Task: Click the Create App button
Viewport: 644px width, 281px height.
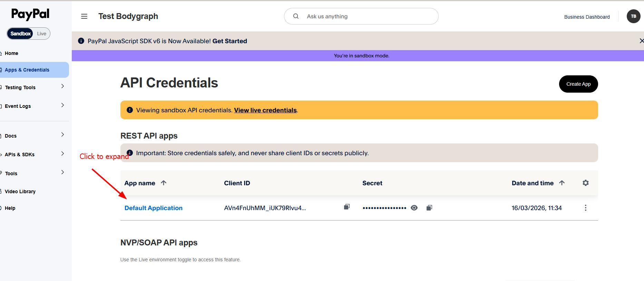Action: pos(578,84)
